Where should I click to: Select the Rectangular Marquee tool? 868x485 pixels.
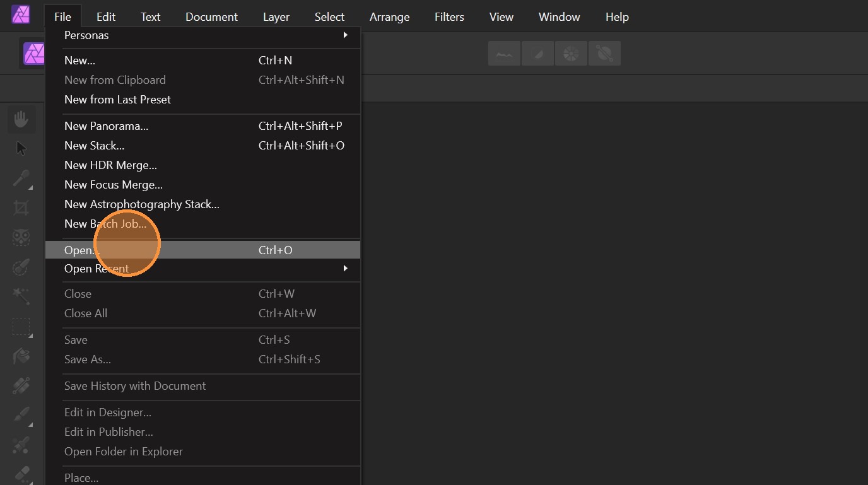pos(21,327)
